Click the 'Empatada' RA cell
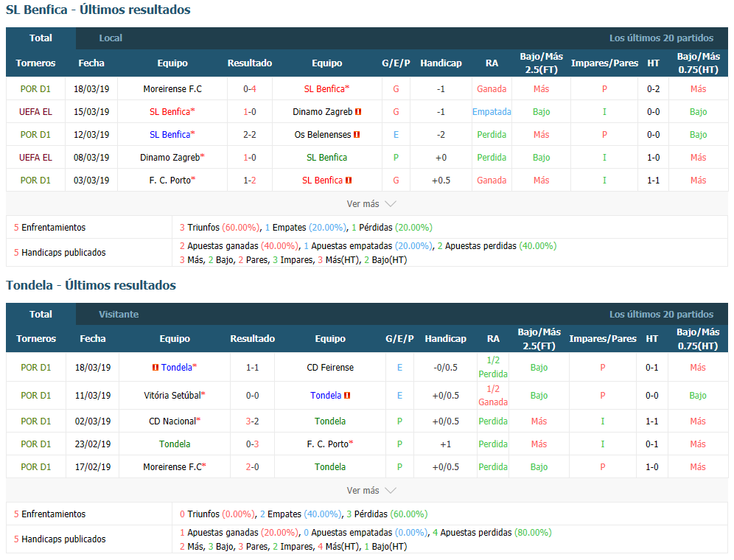 [492, 112]
